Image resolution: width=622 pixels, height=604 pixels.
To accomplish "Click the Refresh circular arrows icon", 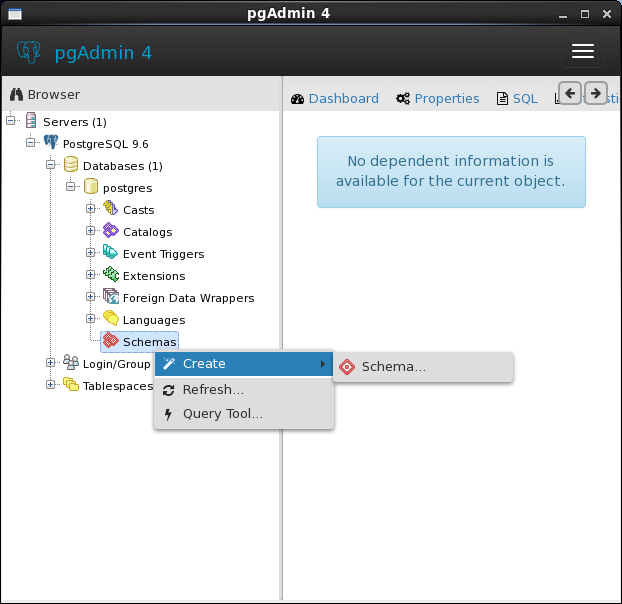I will point(169,391).
